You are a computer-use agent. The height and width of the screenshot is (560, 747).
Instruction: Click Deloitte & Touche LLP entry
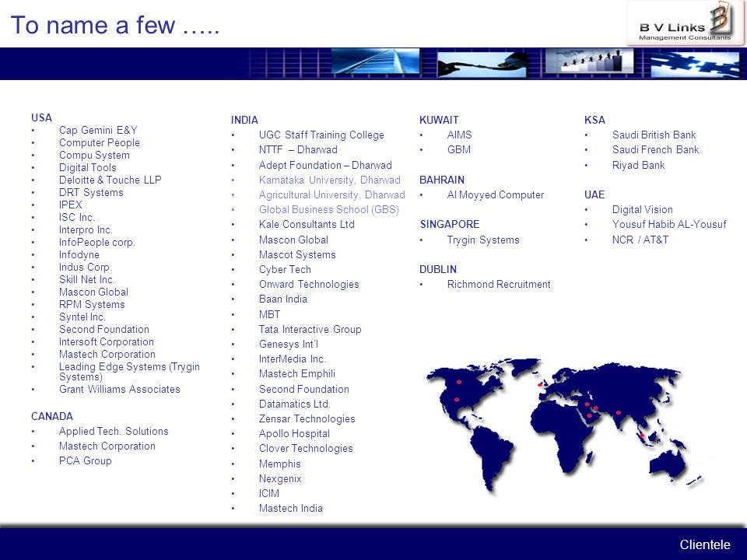point(110,180)
